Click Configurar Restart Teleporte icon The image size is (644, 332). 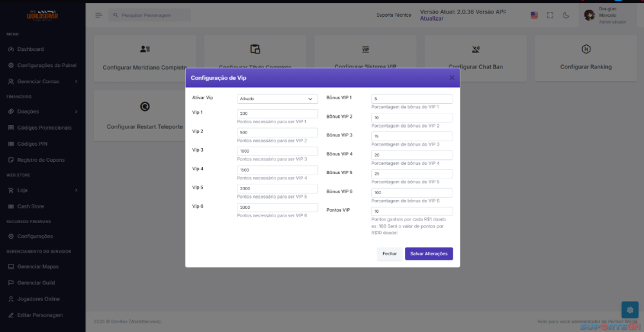[145, 107]
